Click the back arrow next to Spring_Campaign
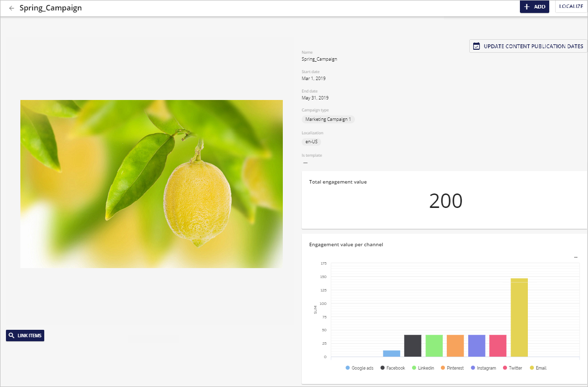Screen dimensions: 588x387 click(x=11, y=7)
